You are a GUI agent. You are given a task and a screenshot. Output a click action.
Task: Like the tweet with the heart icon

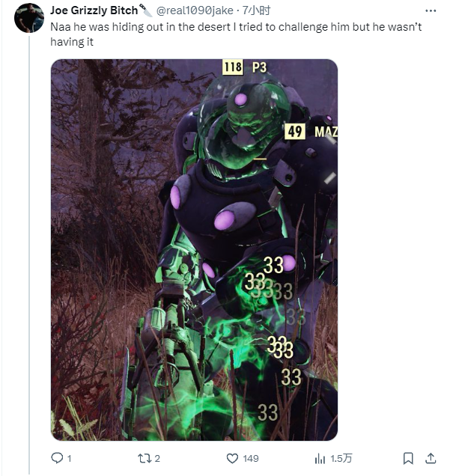[232, 458]
